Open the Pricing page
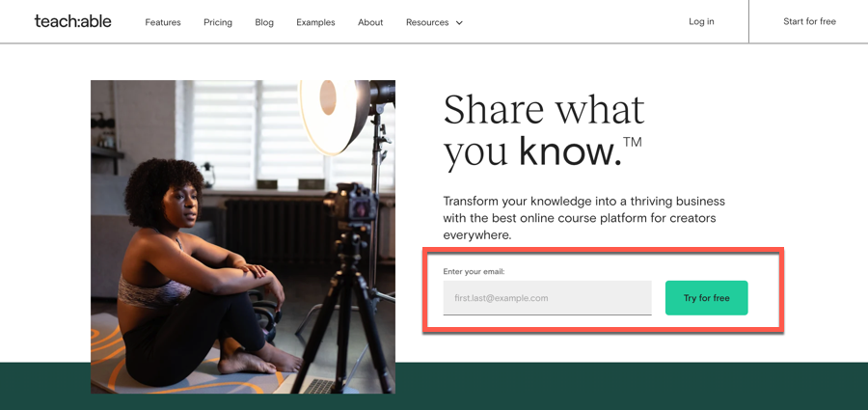 click(218, 22)
